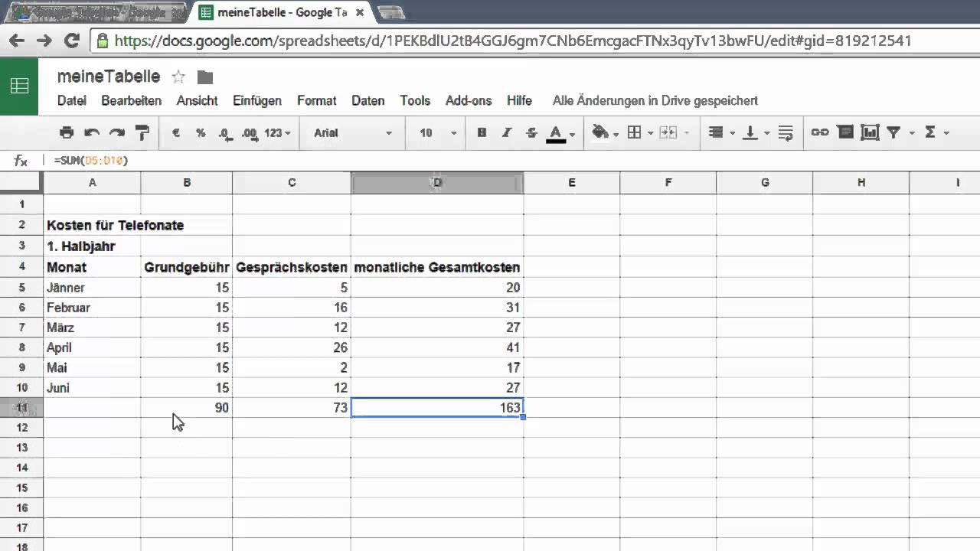Open the dropdown arrow beside filter icon

[x=912, y=133]
